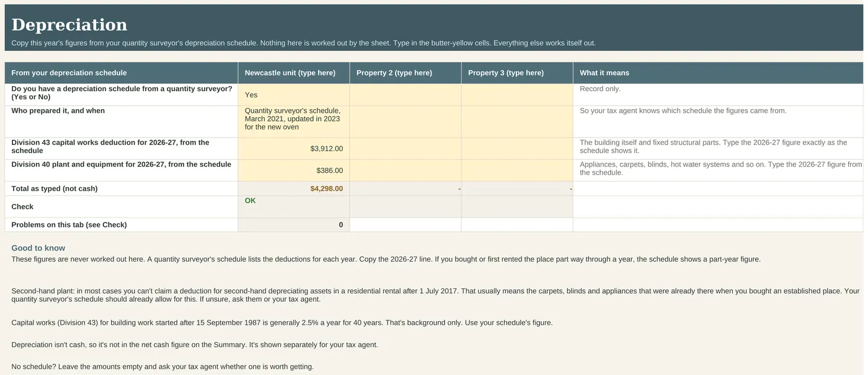This screenshot has width=868, height=375.
Task: Click Property 3 'Who prepared it' cell
Action: [x=517, y=121]
